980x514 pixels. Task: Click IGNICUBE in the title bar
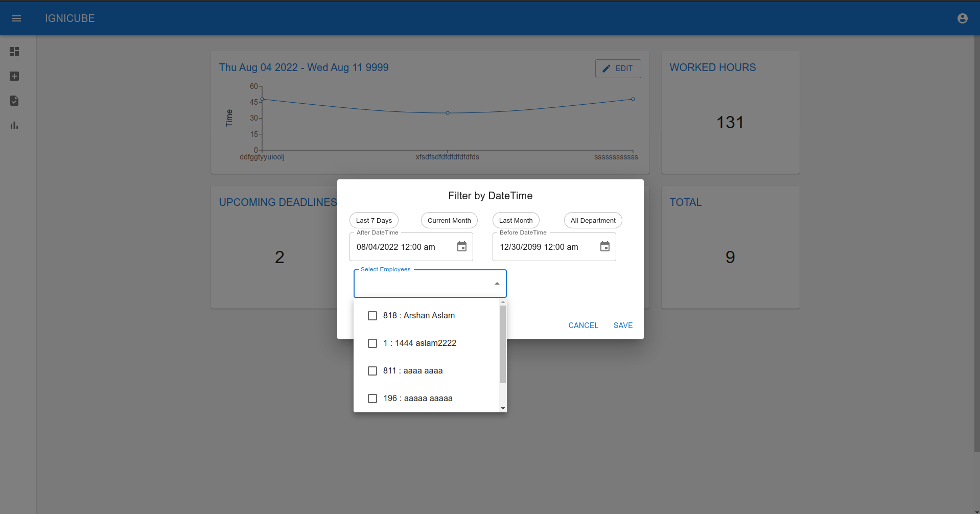69,18
